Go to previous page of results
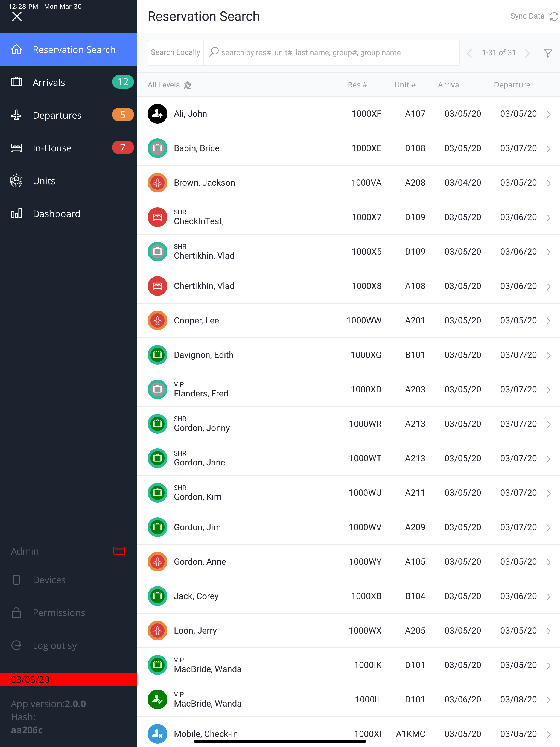This screenshot has width=560, height=747. [x=469, y=53]
